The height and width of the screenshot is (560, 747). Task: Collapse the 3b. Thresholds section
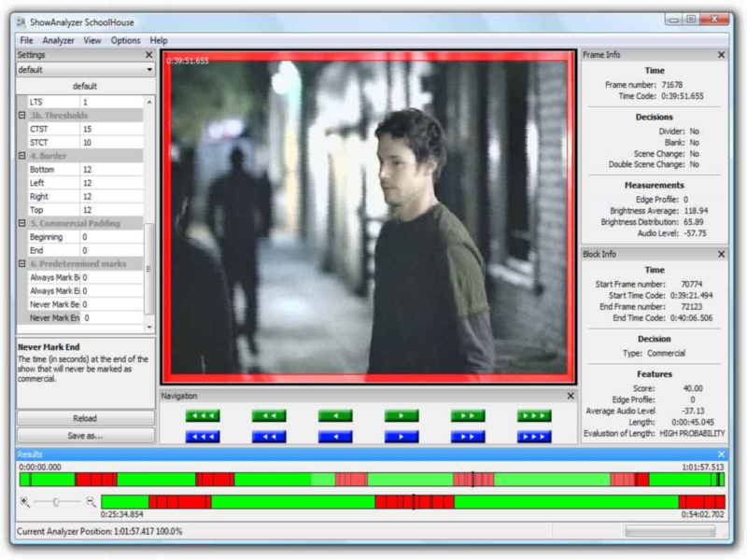click(21, 115)
